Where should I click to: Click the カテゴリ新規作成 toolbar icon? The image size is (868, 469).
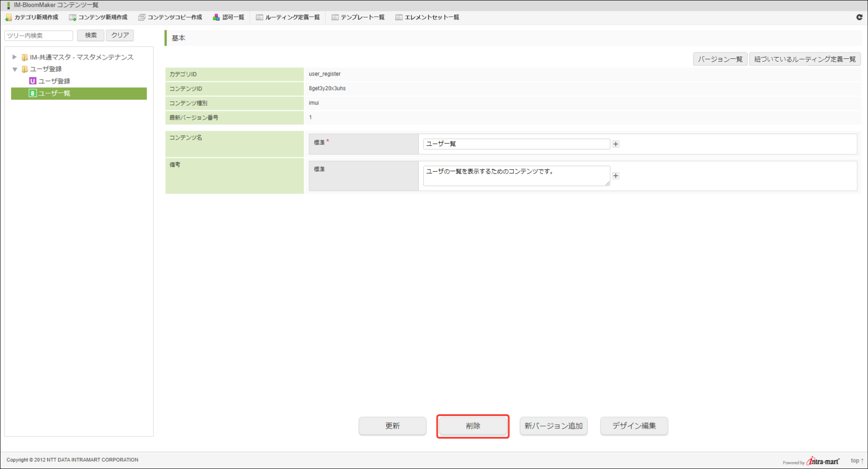[x=9, y=18]
